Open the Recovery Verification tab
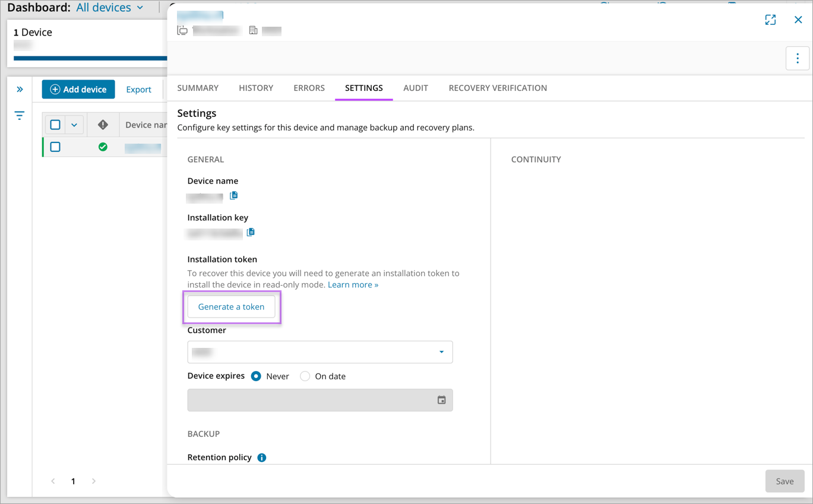This screenshot has width=813, height=504. (x=498, y=88)
